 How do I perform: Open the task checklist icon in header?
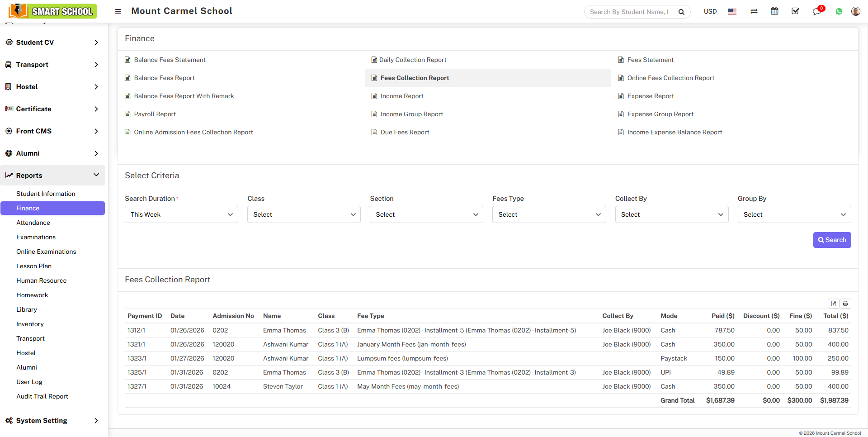tap(795, 11)
